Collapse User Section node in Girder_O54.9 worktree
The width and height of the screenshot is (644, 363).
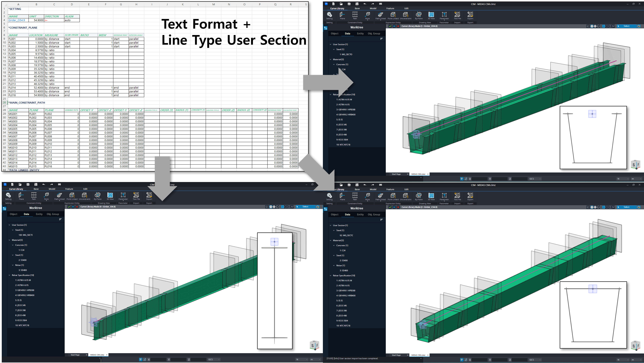click(330, 44)
